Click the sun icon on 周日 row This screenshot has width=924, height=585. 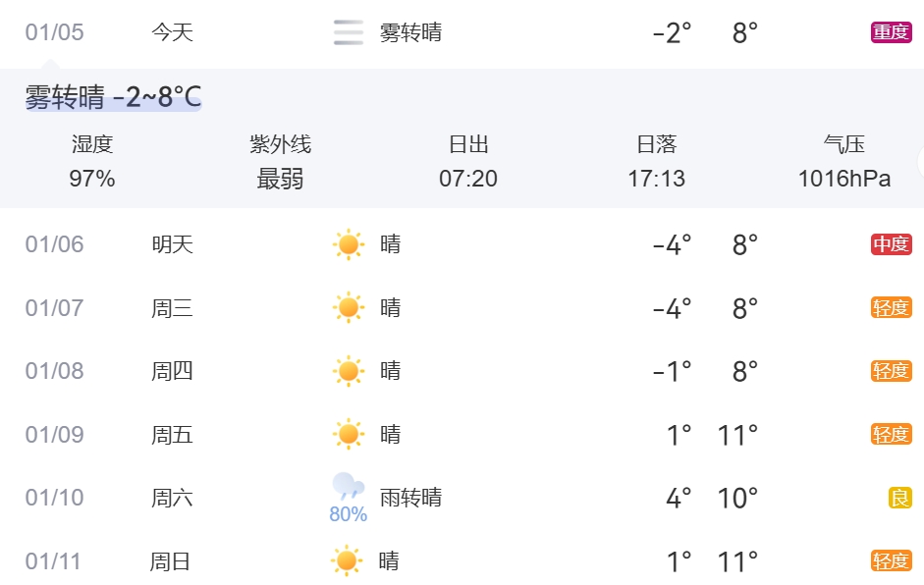(347, 561)
